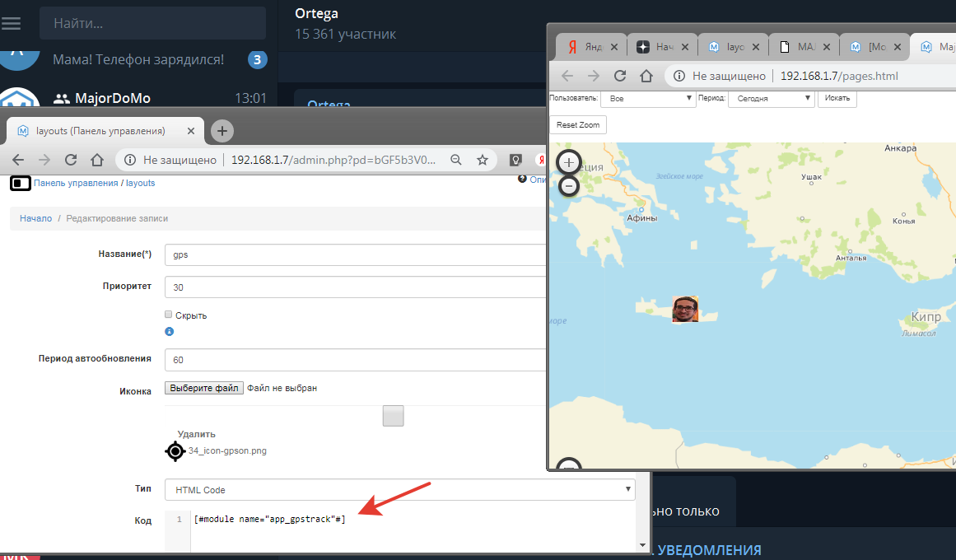The height and width of the screenshot is (560, 956).
Task: Click the blue info icon under Скрыть
Action: click(169, 332)
